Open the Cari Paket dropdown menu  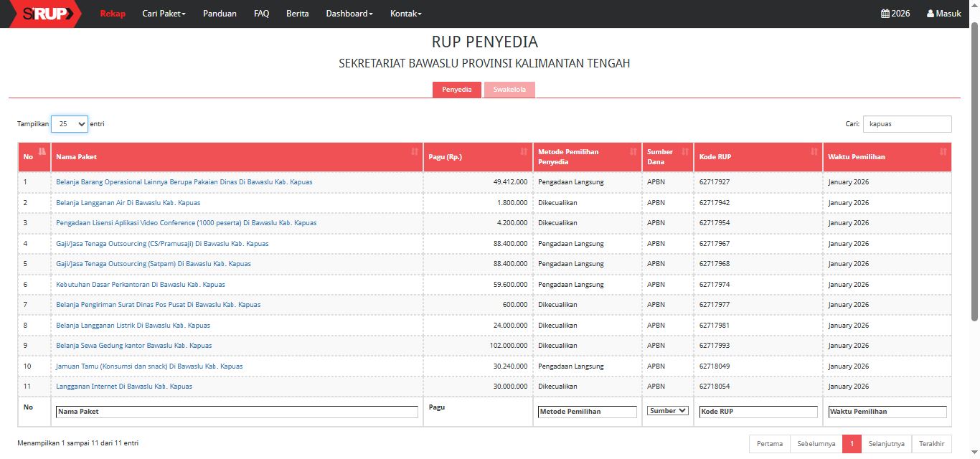(164, 14)
